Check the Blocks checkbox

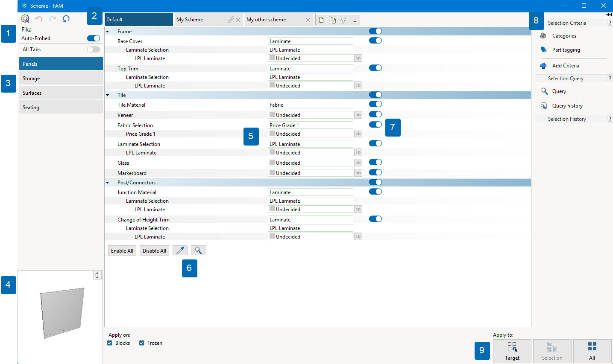110,343
